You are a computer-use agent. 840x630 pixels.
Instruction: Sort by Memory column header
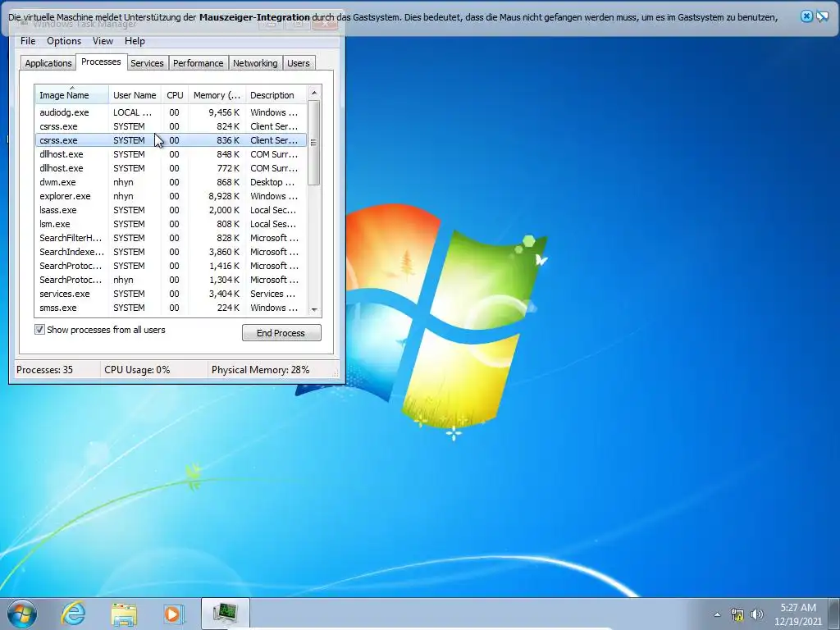(x=217, y=95)
